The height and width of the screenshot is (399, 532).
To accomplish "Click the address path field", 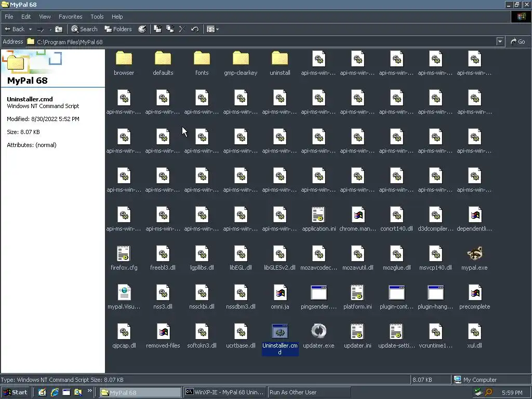I will pyautogui.click(x=261, y=42).
